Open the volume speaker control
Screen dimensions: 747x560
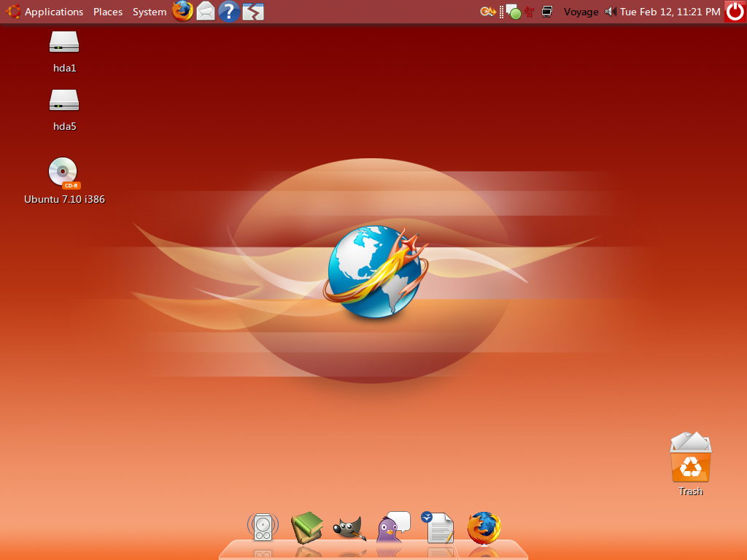(x=611, y=12)
